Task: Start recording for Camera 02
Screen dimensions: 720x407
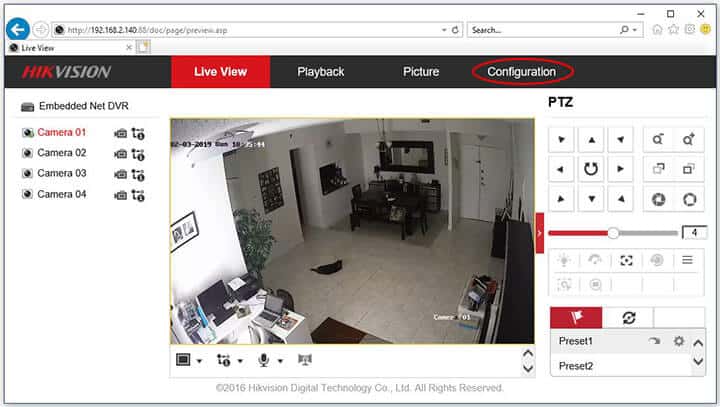Action: [x=120, y=153]
